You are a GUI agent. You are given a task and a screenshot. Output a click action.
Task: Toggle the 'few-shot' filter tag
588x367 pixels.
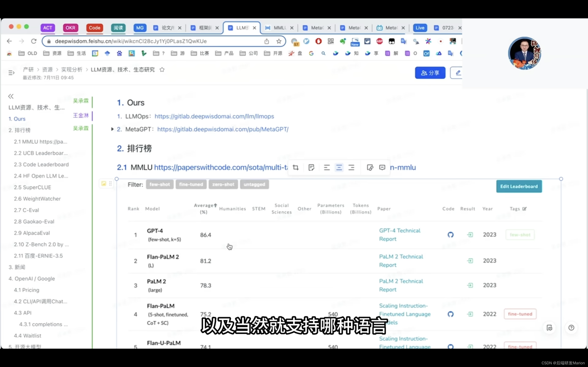click(x=160, y=184)
